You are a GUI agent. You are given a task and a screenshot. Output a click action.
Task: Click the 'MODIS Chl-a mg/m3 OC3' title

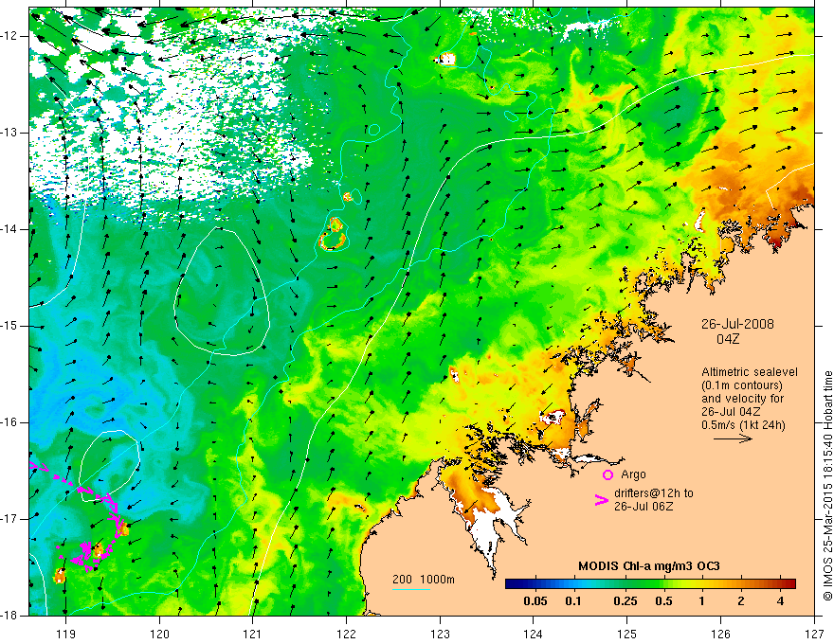648,566
